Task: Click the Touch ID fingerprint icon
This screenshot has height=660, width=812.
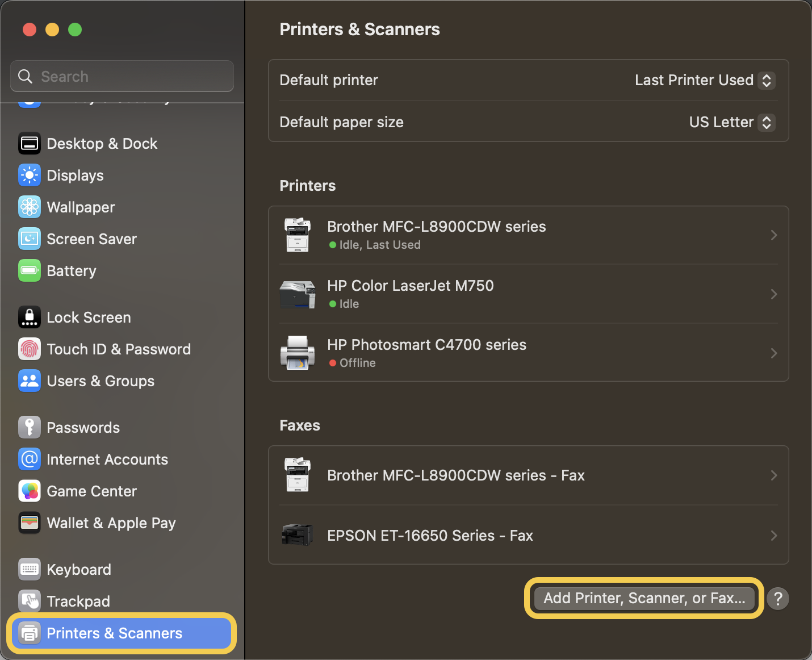Action: point(30,349)
